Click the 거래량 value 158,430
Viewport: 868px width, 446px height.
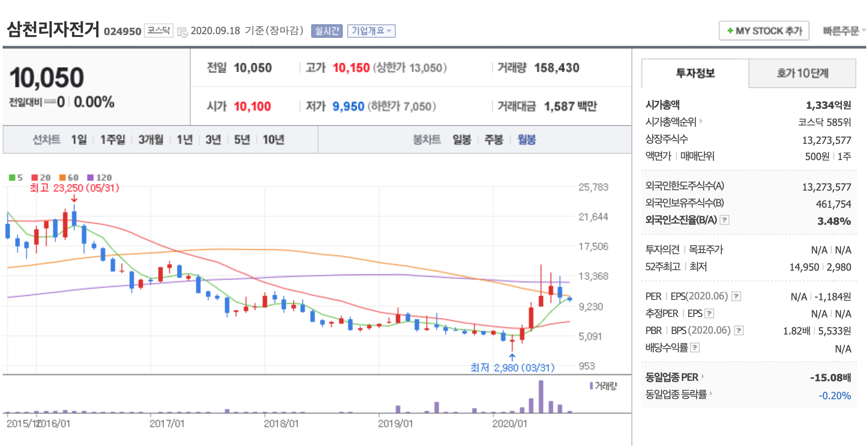557,68
